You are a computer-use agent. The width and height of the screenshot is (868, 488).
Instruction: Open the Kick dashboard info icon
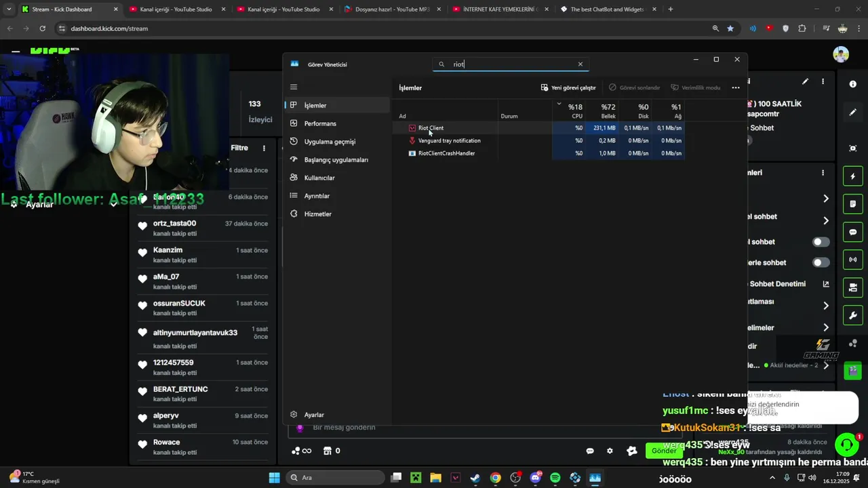coord(853,84)
